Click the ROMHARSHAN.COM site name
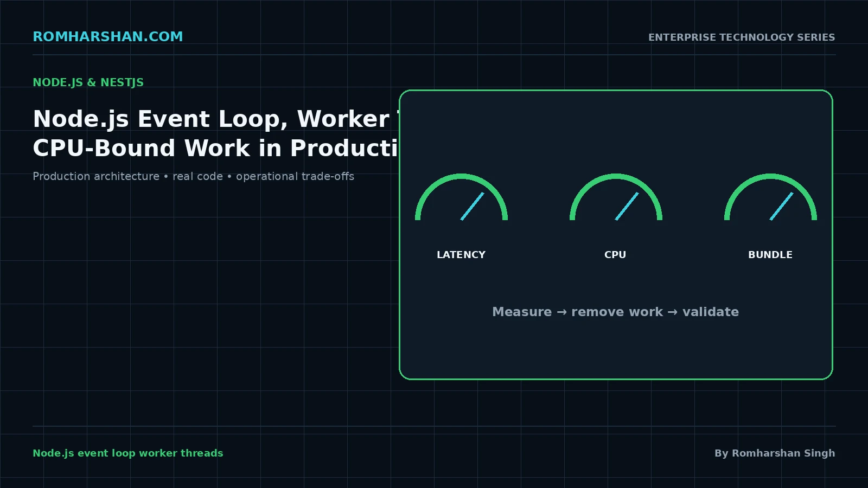This screenshot has width=868, height=488. 108,37
